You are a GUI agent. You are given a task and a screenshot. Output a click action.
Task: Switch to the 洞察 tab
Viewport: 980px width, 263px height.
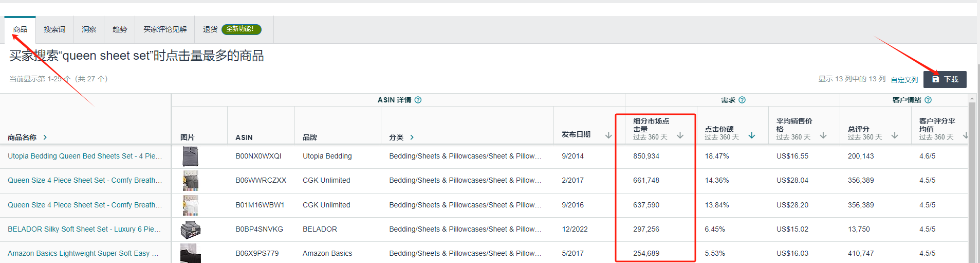point(89,29)
